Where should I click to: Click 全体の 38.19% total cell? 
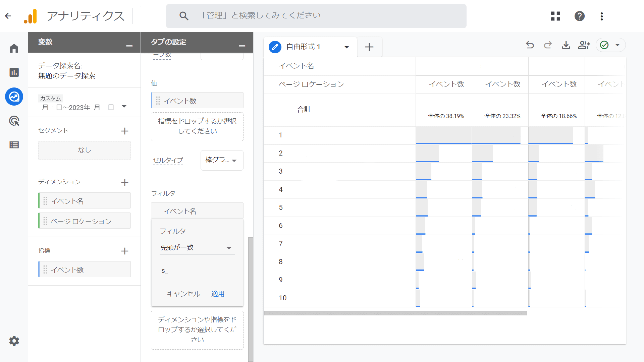(446, 116)
